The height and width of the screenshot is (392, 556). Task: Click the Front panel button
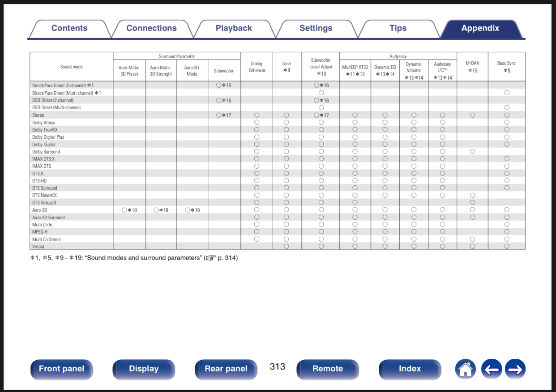(61, 369)
